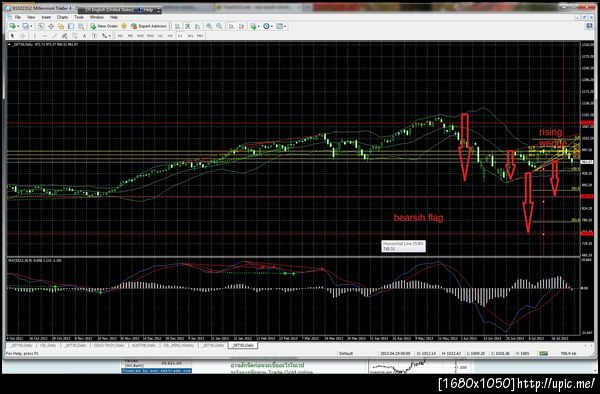Click the Periods clock icon
Image resolution: width=600 pixels, height=394 pixels.
(266, 26)
